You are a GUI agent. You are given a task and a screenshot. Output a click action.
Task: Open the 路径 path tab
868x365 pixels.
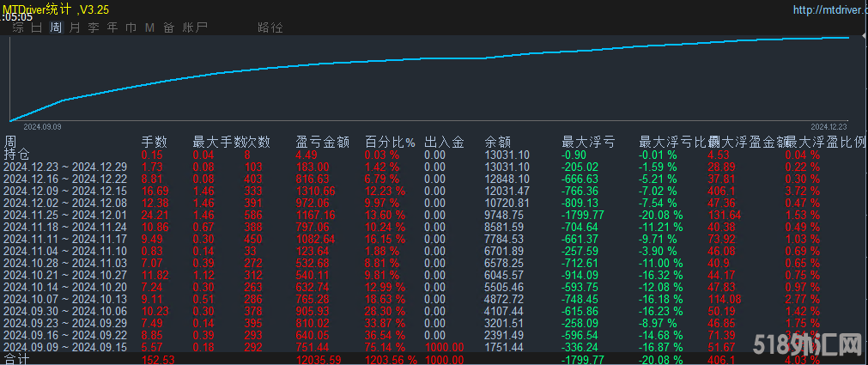click(270, 27)
